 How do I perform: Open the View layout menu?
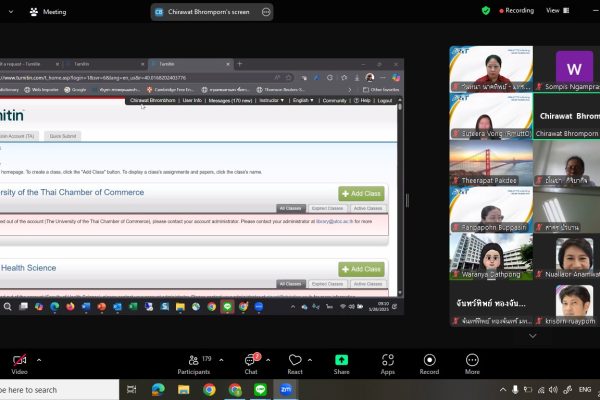558,11
